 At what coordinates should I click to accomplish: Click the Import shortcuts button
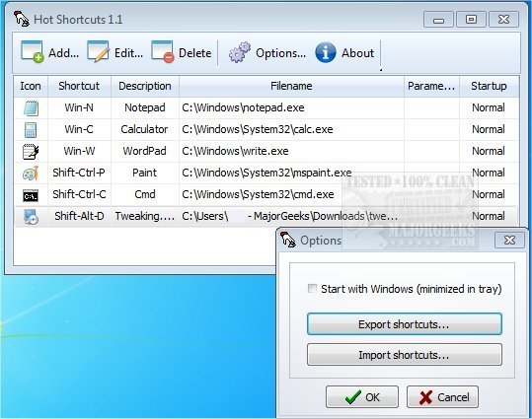point(404,355)
